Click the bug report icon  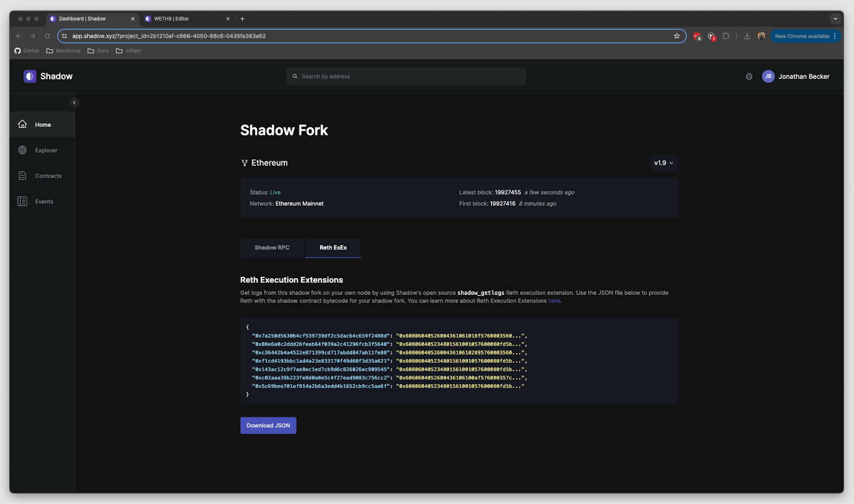tap(749, 76)
